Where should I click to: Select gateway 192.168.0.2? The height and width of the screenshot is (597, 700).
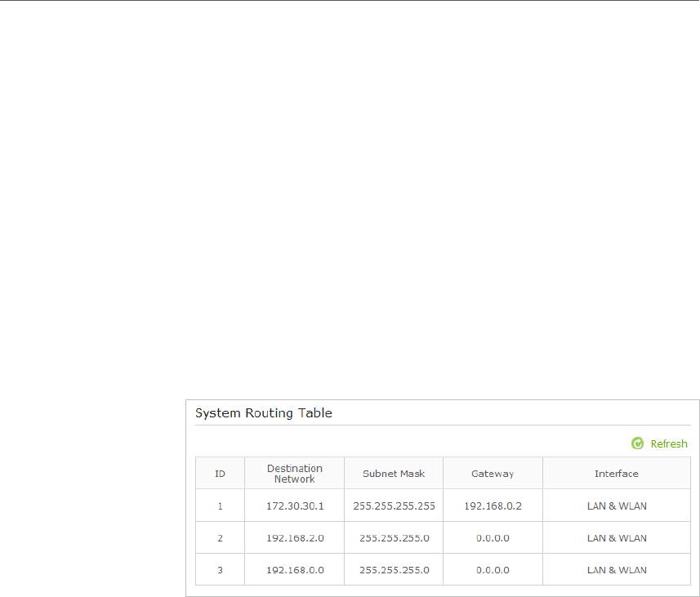(x=493, y=506)
